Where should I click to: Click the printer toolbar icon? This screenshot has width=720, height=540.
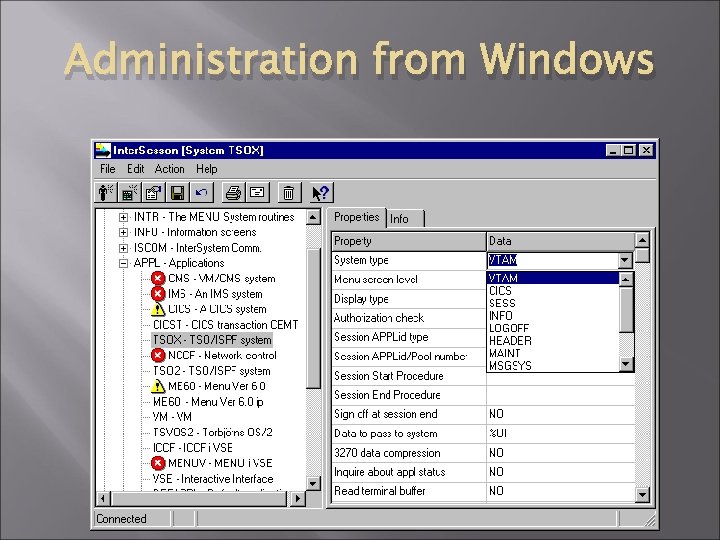pyautogui.click(x=233, y=192)
